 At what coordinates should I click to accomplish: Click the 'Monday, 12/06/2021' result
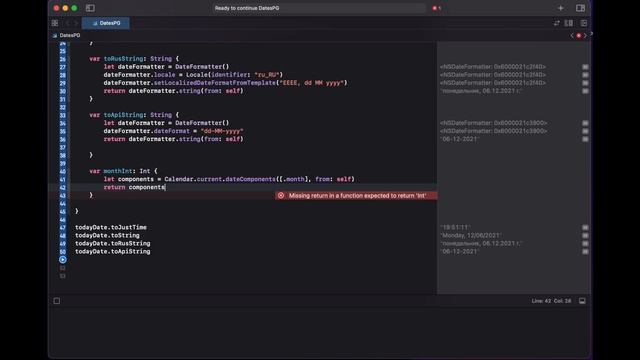click(x=471, y=236)
